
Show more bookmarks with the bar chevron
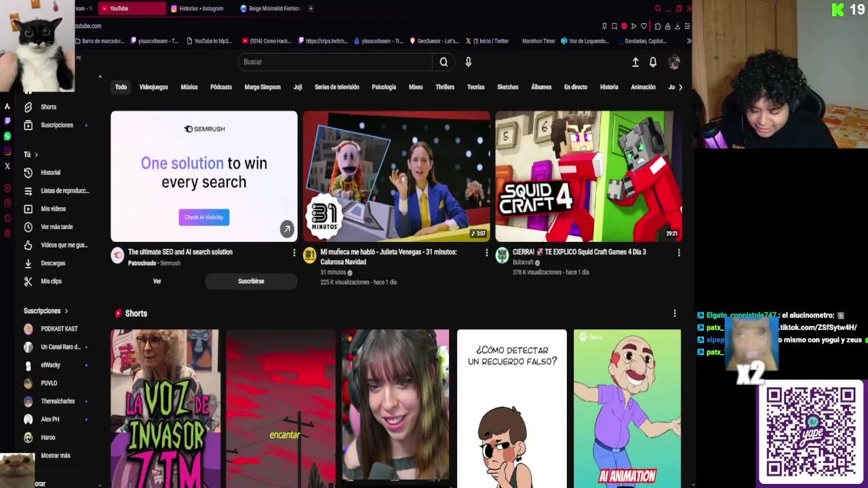689,41
